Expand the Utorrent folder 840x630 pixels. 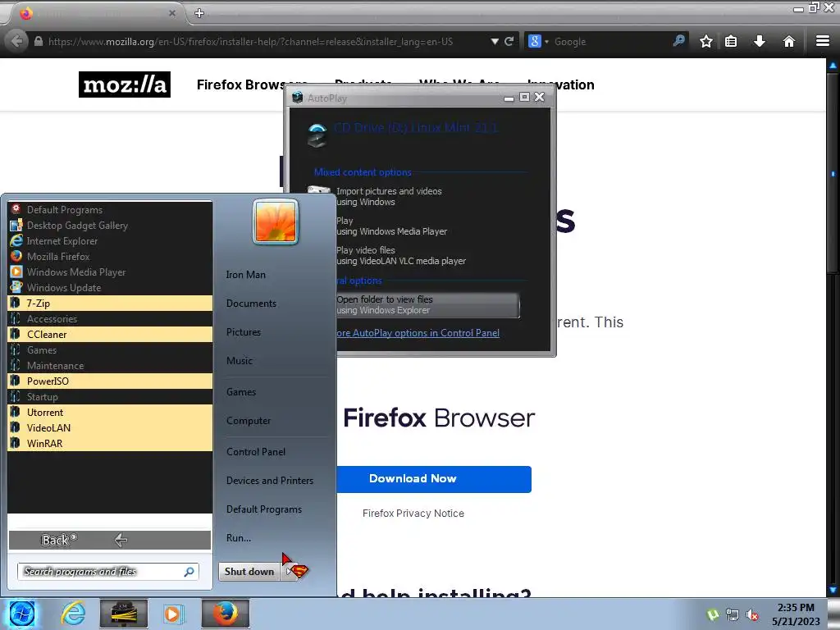tap(110, 412)
